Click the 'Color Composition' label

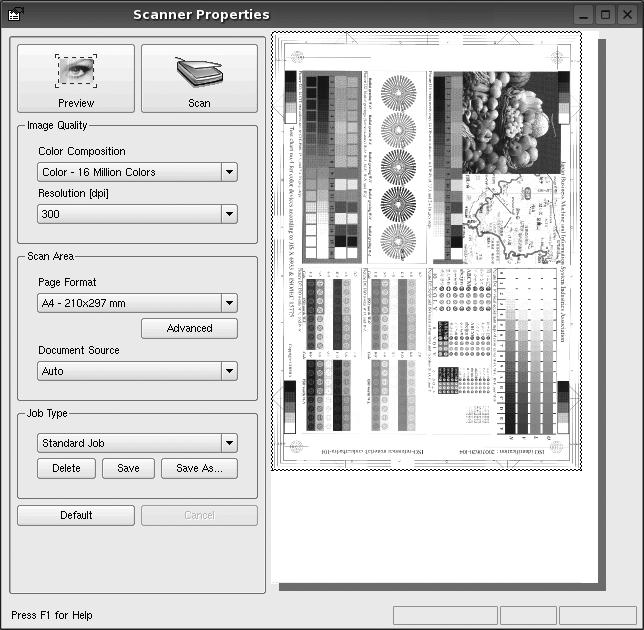(x=82, y=151)
